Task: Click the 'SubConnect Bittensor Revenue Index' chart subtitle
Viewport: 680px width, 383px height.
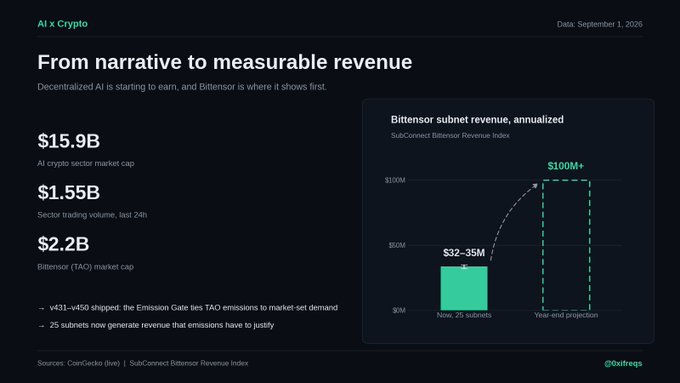Action: 450,135
